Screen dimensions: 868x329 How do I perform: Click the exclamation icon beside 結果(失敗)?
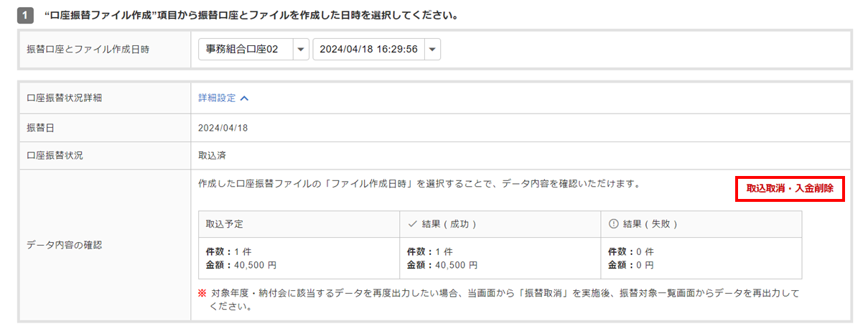[x=613, y=224]
